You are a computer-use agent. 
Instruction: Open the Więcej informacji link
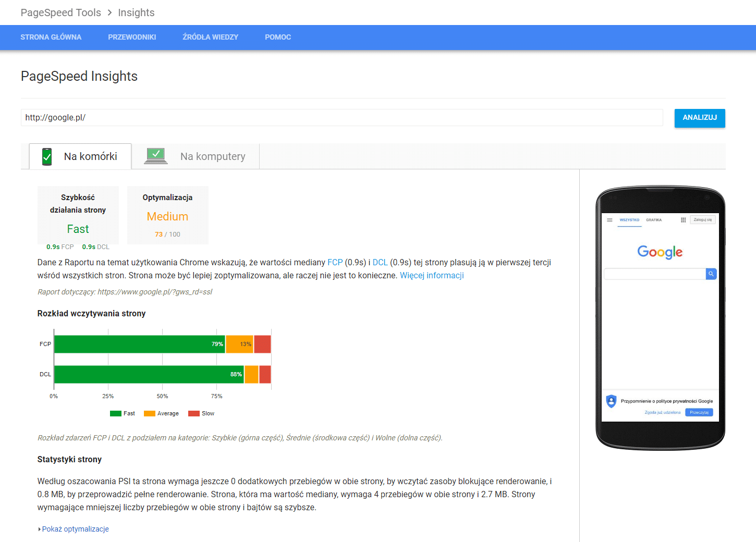(432, 275)
